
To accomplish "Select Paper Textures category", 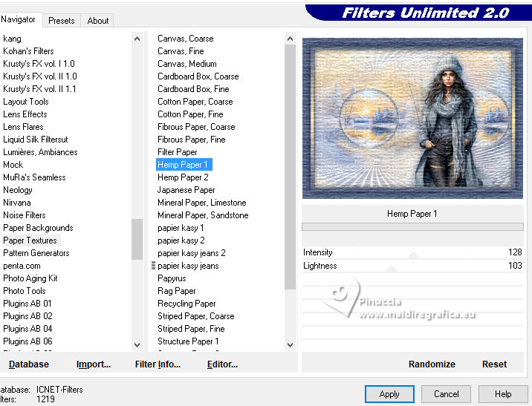I will pos(30,240).
